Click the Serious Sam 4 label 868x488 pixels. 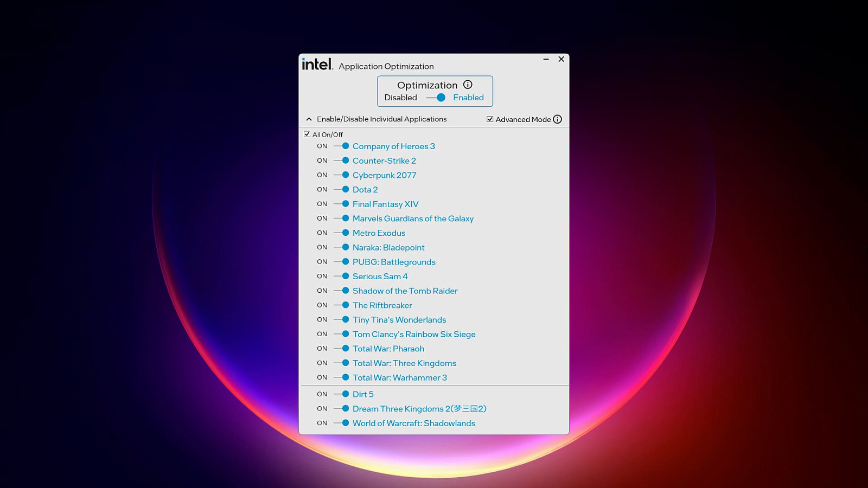click(x=380, y=277)
